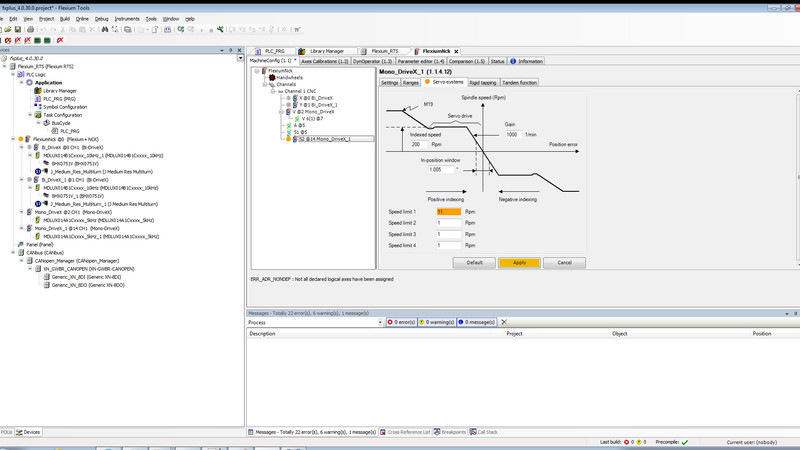
Task: Click the Find binoculars icon in the toolbar
Action: (104, 29)
